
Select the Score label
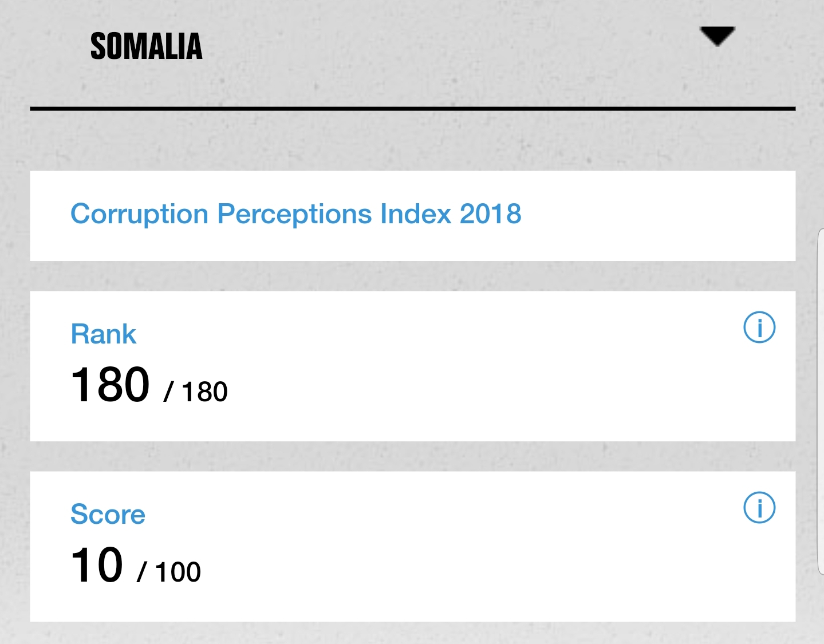coord(108,514)
